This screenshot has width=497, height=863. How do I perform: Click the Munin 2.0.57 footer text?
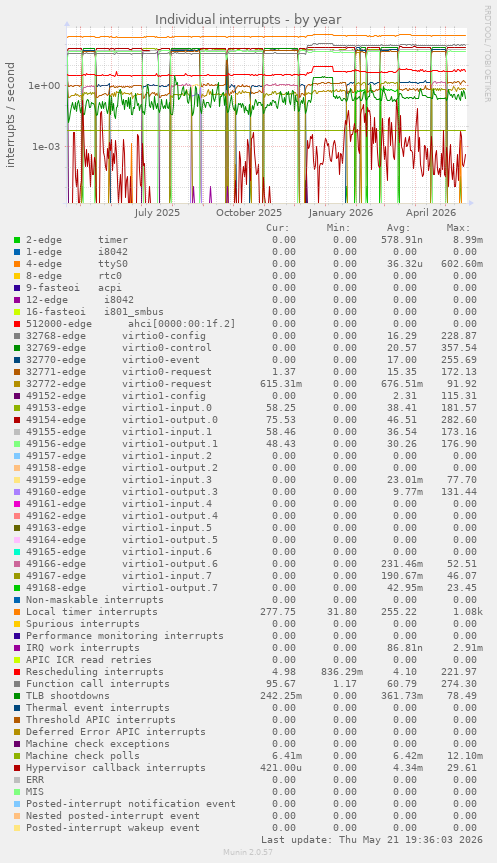(x=248, y=852)
